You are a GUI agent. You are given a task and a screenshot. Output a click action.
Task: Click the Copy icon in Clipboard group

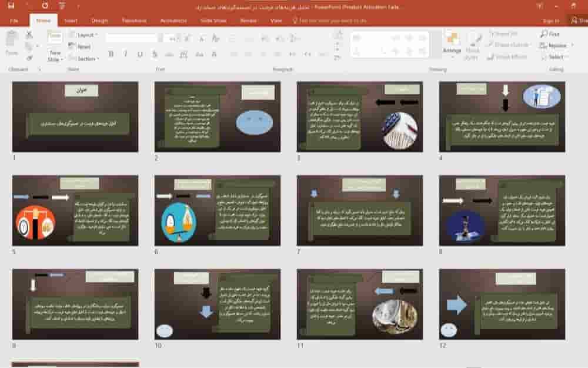coord(29,46)
